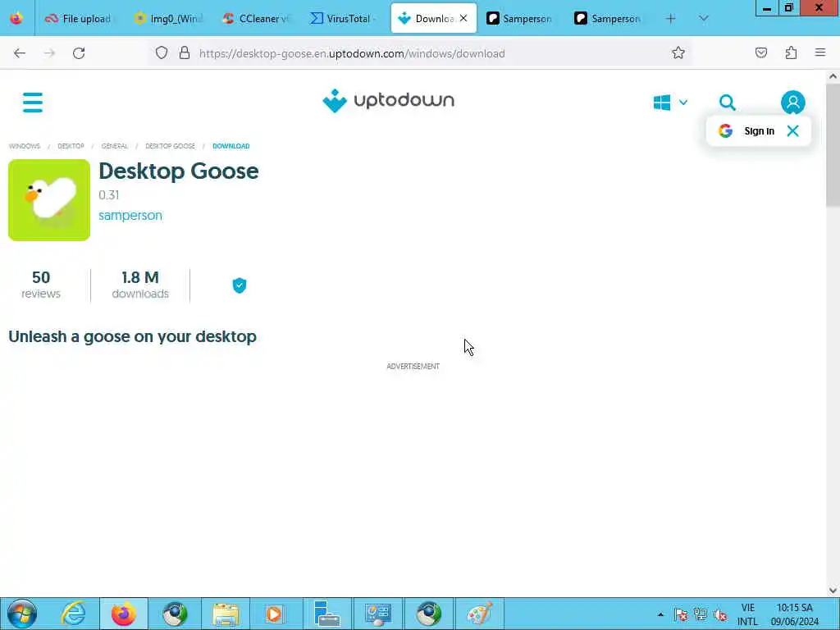Image resolution: width=840 pixels, height=630 pixels.
Task: Open the taskbar clock and date
Action: pyautogui.click(x=794, y=614)
